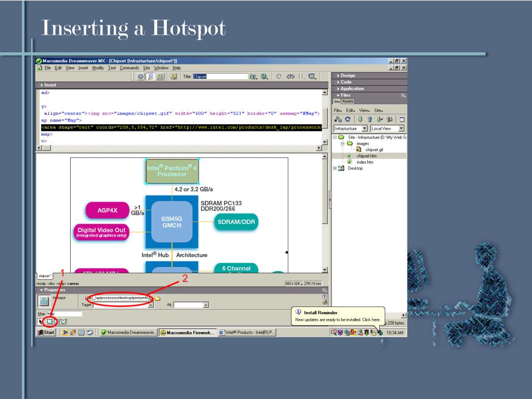Select Pentium 4 Processor hotspot in design view
This screenshot has width=532, height=399.
(172, 171)
